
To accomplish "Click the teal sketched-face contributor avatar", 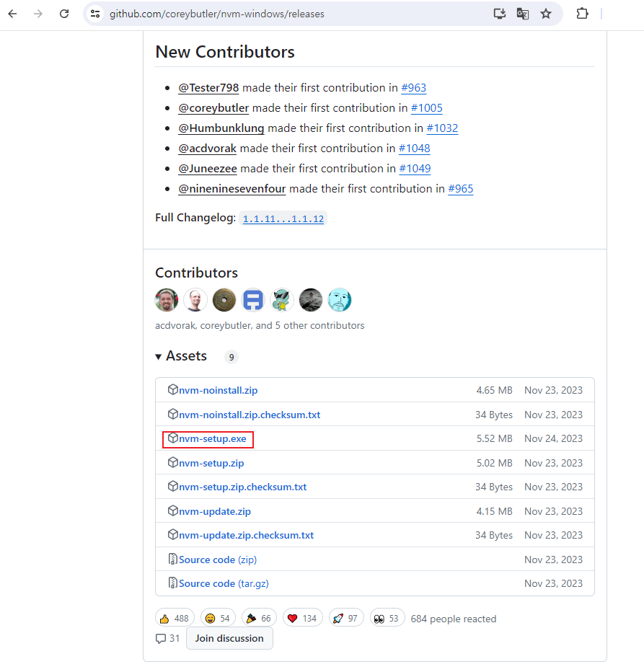I will click(340, 299).
